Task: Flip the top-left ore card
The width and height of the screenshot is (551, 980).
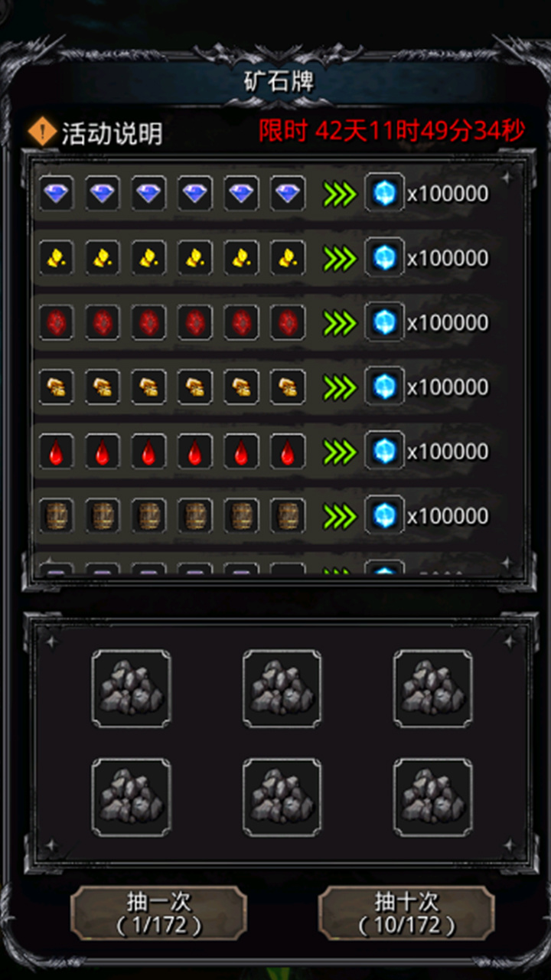Action: pyautogui.click(x=131, y=688)
